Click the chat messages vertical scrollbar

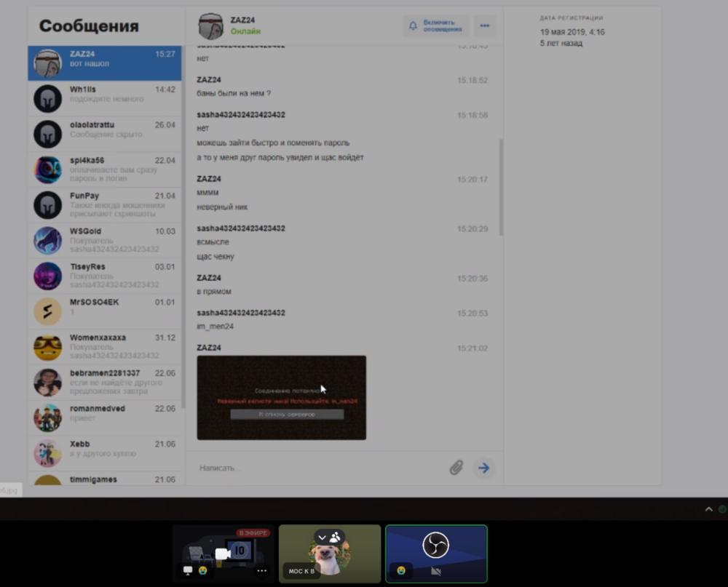pyautogui.click(x=501, y=187)
